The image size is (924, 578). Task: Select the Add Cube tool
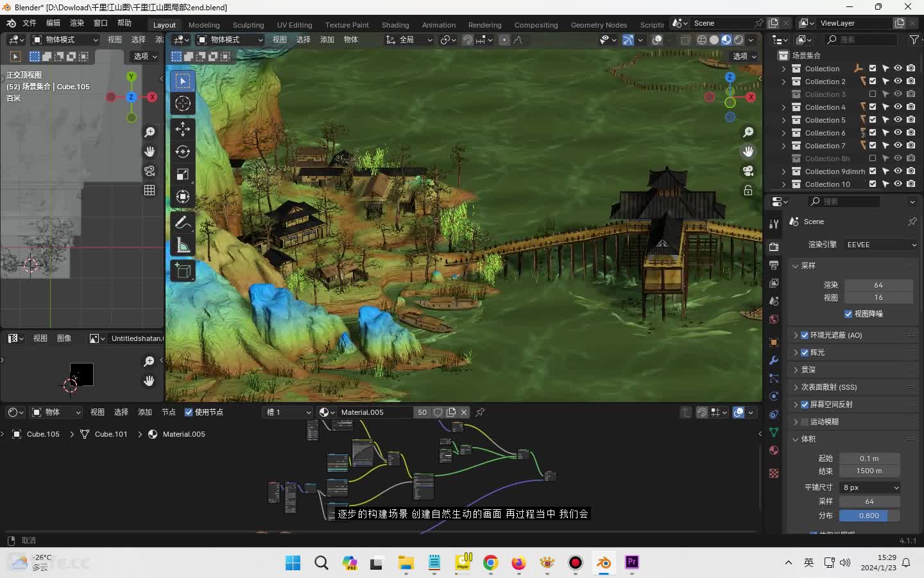tap(183, 270)
